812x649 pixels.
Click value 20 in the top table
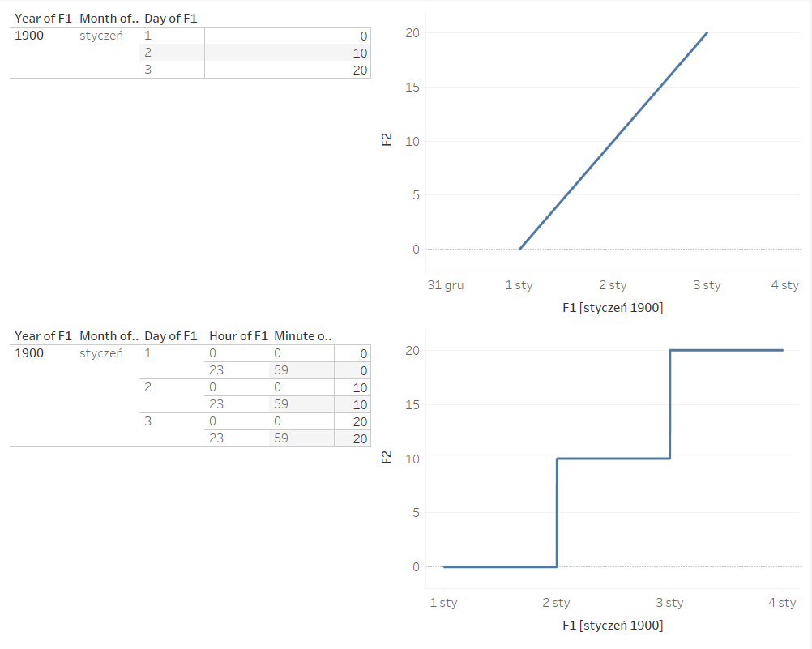pos(360,70)
